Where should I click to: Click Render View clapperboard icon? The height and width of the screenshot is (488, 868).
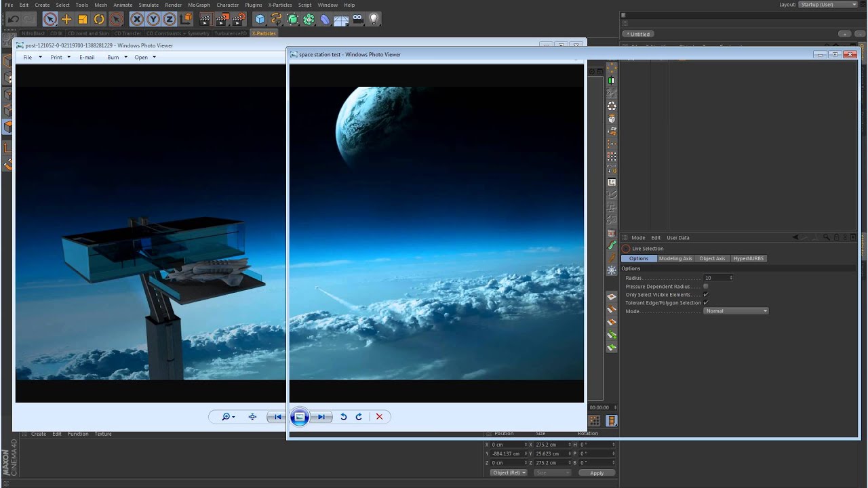pos(205,20)
